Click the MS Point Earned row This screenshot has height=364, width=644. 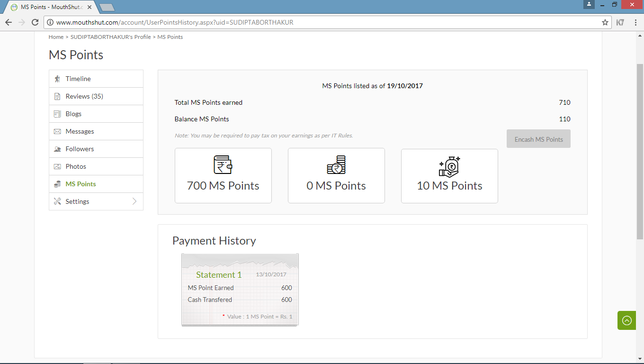tap(240, 288)
